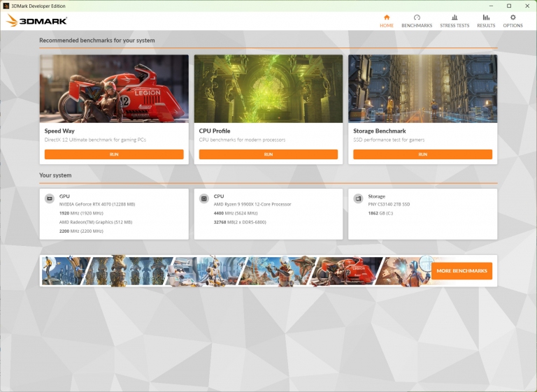Click the 32768 MB memory text
The image size is (537, 392).
click(x=240, y=222)
